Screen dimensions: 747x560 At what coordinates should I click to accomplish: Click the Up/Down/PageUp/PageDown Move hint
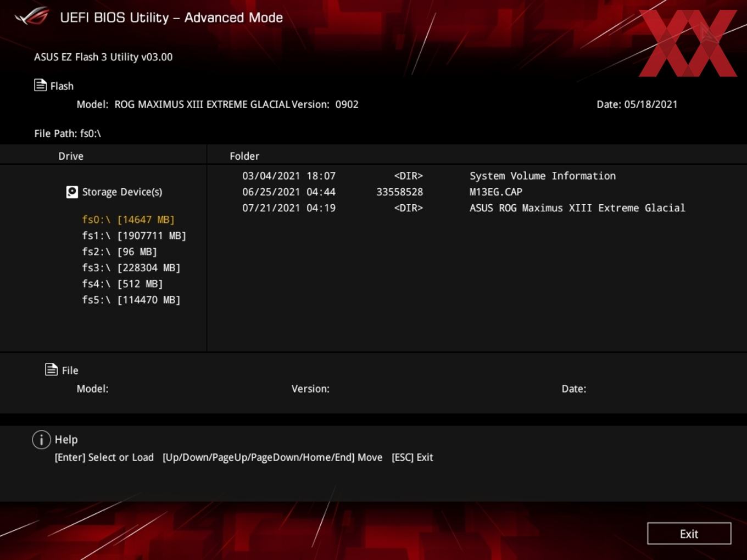coord(272,457)
